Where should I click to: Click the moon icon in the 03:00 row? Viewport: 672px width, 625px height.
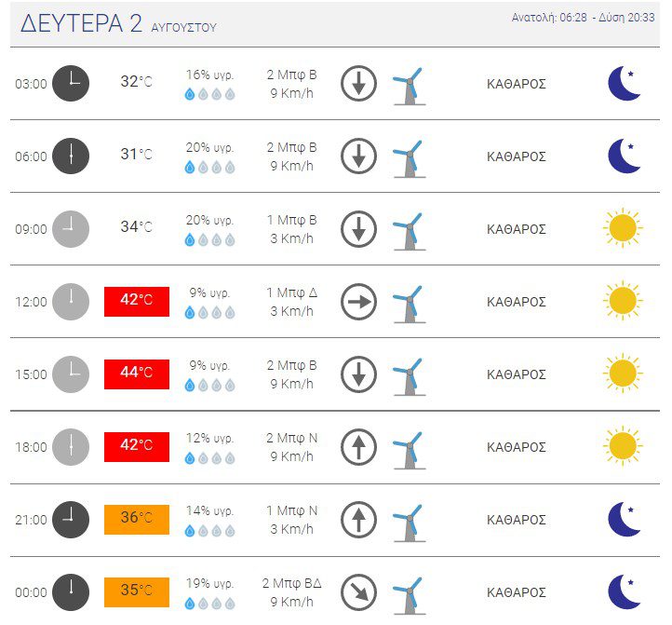624,83
